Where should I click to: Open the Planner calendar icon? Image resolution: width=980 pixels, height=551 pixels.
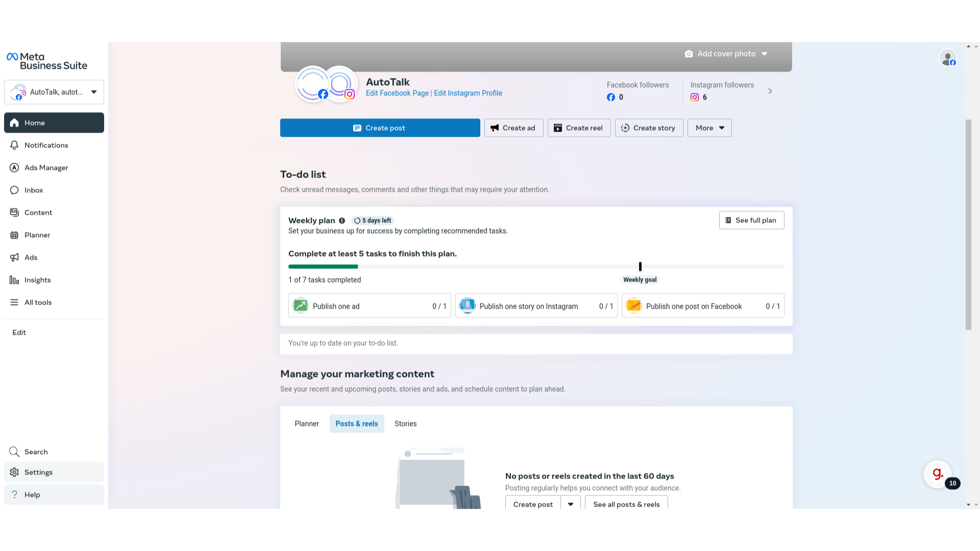click(x=14, y=235)
